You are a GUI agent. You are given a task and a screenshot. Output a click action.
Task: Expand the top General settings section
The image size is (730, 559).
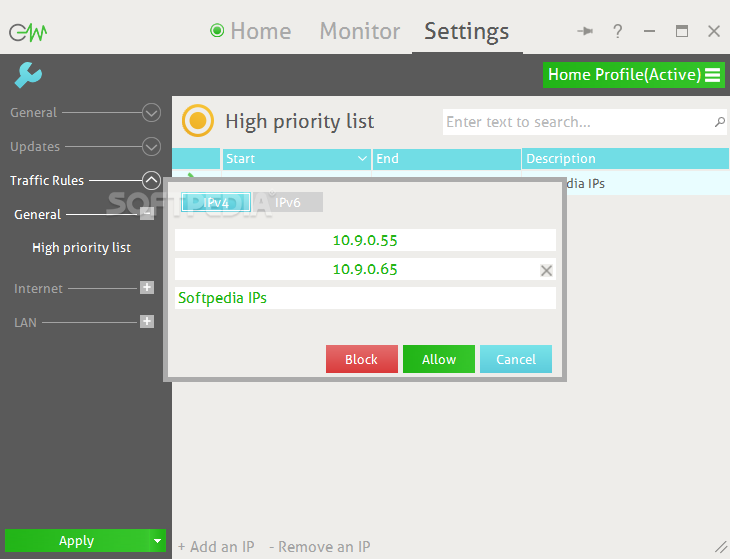[151, 113]
